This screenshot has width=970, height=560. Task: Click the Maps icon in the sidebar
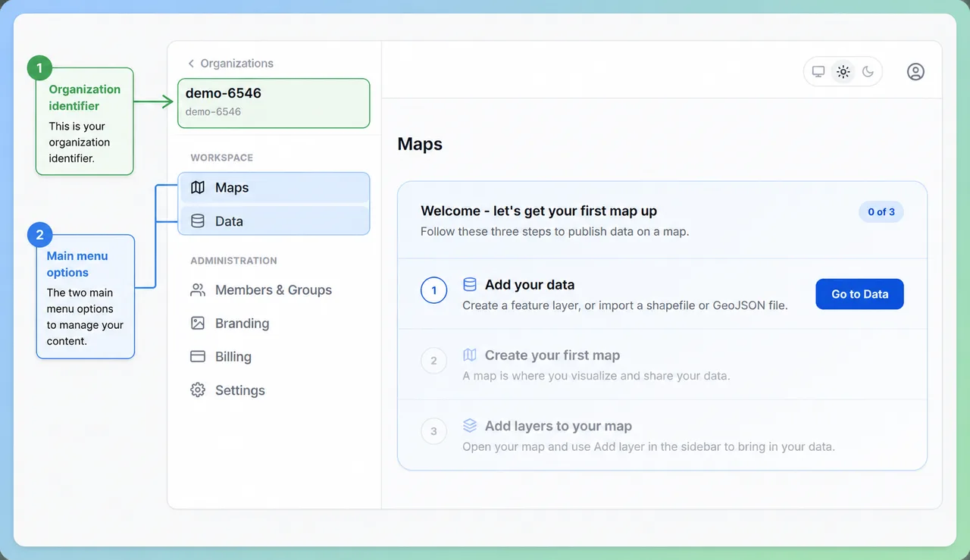click(198, 187)
